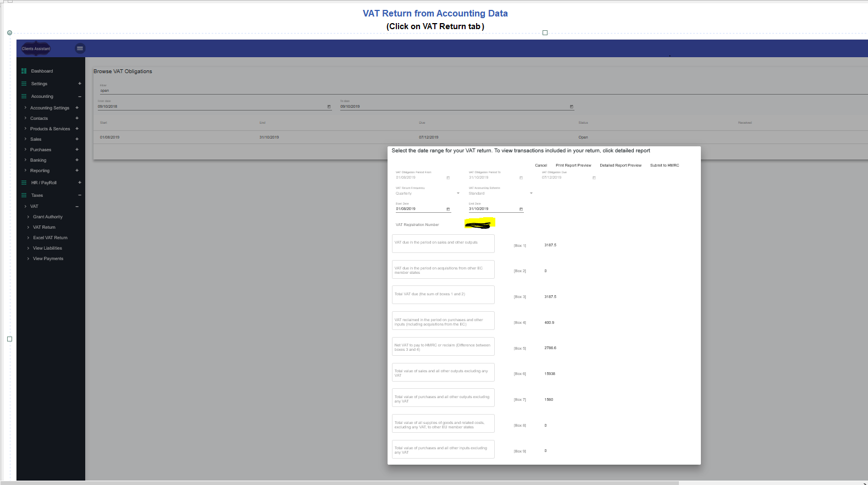Select Excel VAT Return menu item
The image size is (868, 485).
50,238
